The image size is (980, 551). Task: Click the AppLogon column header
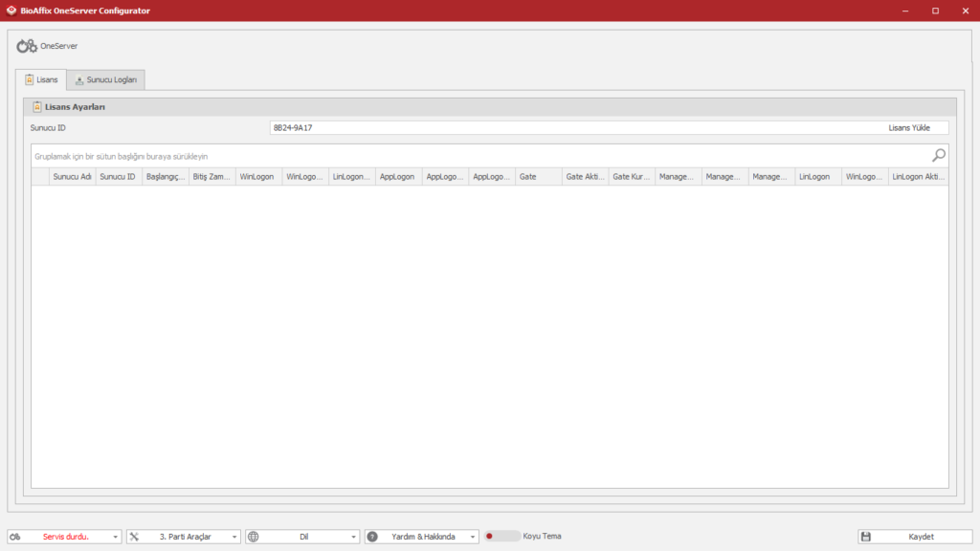pyautogui.click(x=399, y=177)
